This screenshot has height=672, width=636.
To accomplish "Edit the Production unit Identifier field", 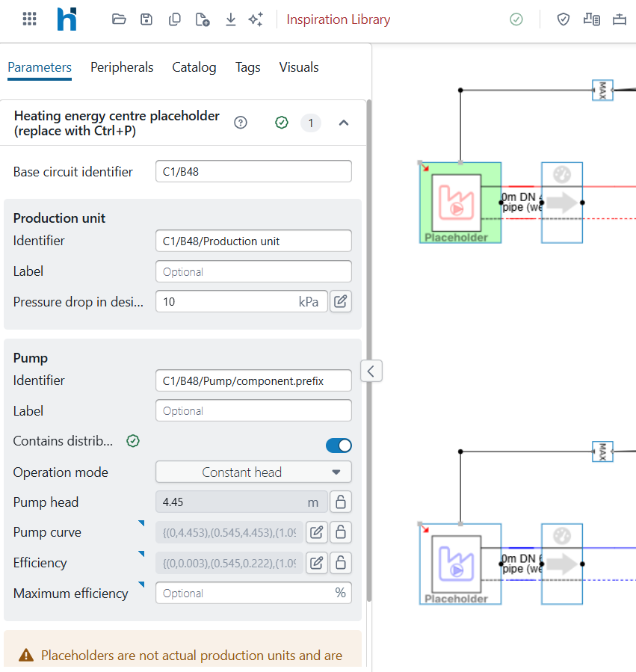I will pyautogui.click(x=253, y=241).
